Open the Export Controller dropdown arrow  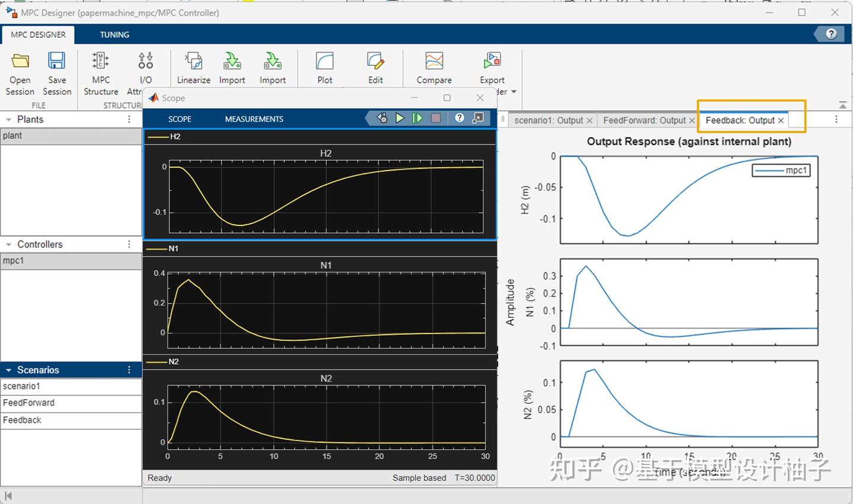[513, 92]
